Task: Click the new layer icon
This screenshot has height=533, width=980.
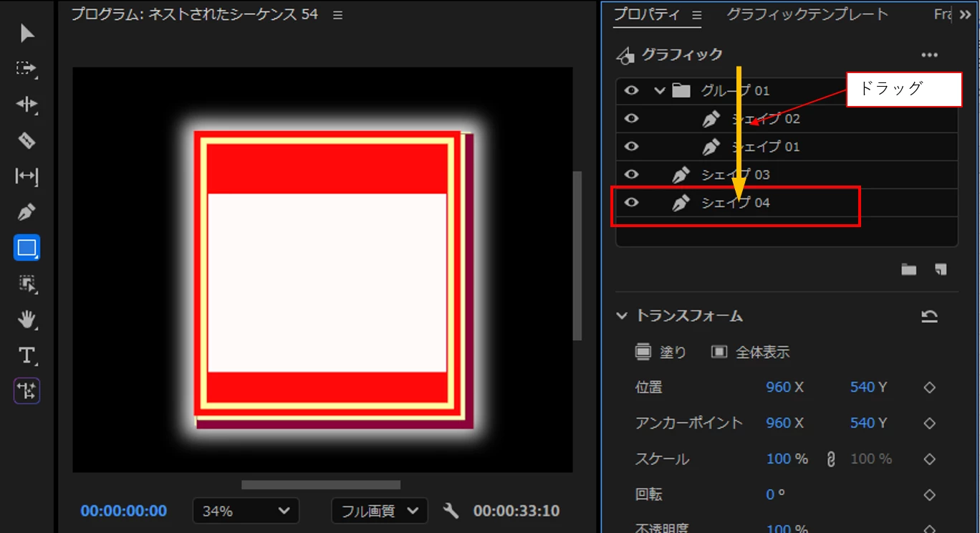Action: click(941, 270)
